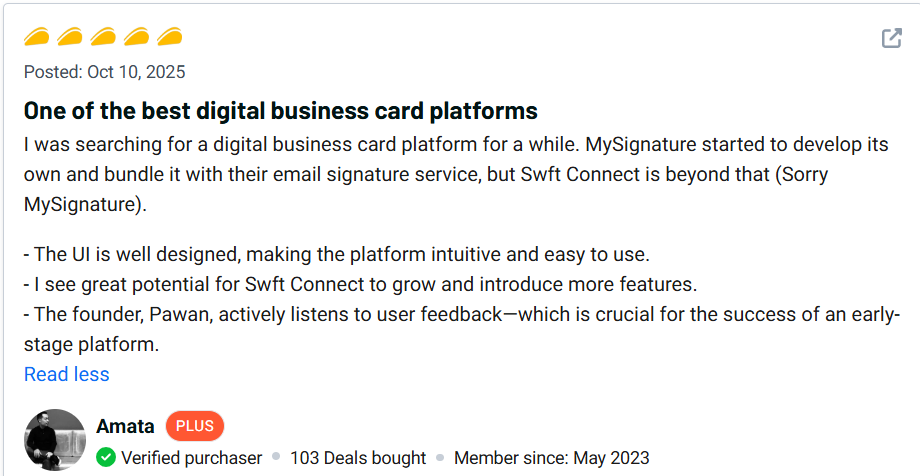Click the first taco rating icon
This screenshot has width=920, height=476.
37,38
